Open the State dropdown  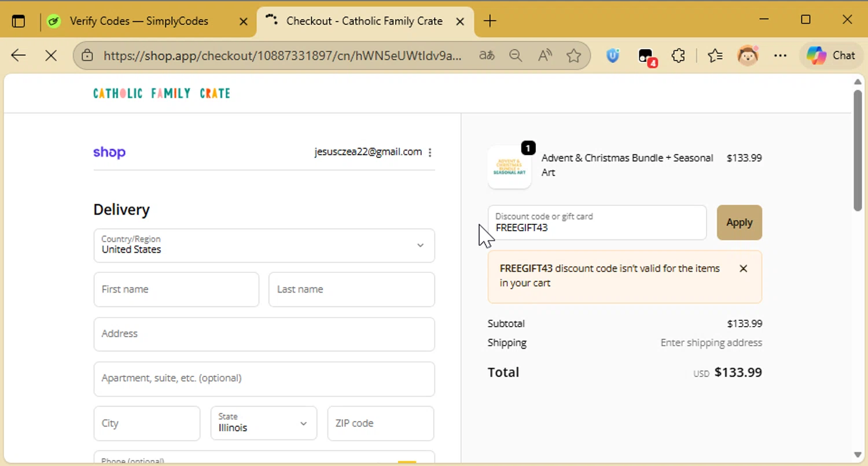(264, 423)
